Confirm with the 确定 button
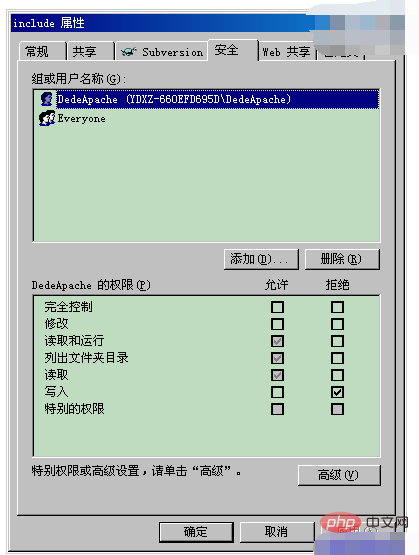Viewport: 419px width, 555px height. 196,532
